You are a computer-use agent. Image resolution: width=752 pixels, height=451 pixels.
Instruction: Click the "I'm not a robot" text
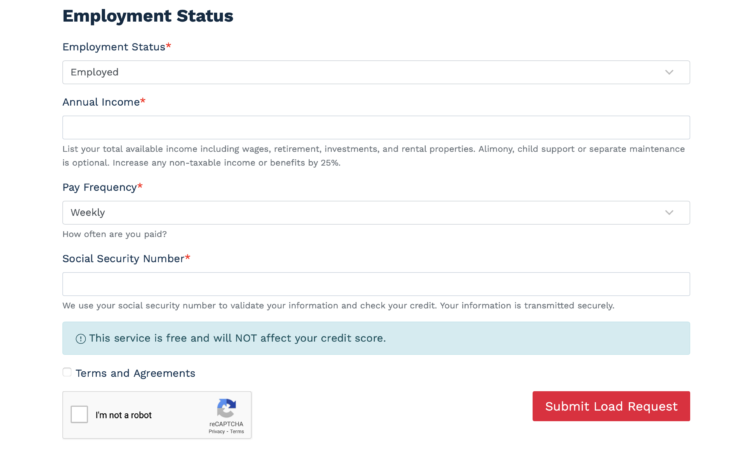tap(123, 415)
